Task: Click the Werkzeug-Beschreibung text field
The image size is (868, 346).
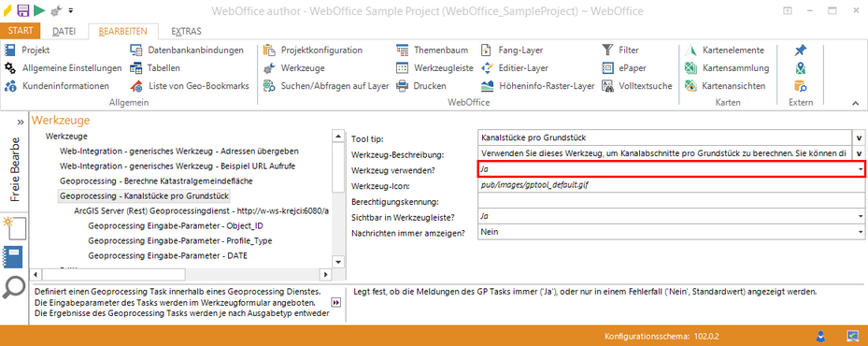Action: [664, 153]
